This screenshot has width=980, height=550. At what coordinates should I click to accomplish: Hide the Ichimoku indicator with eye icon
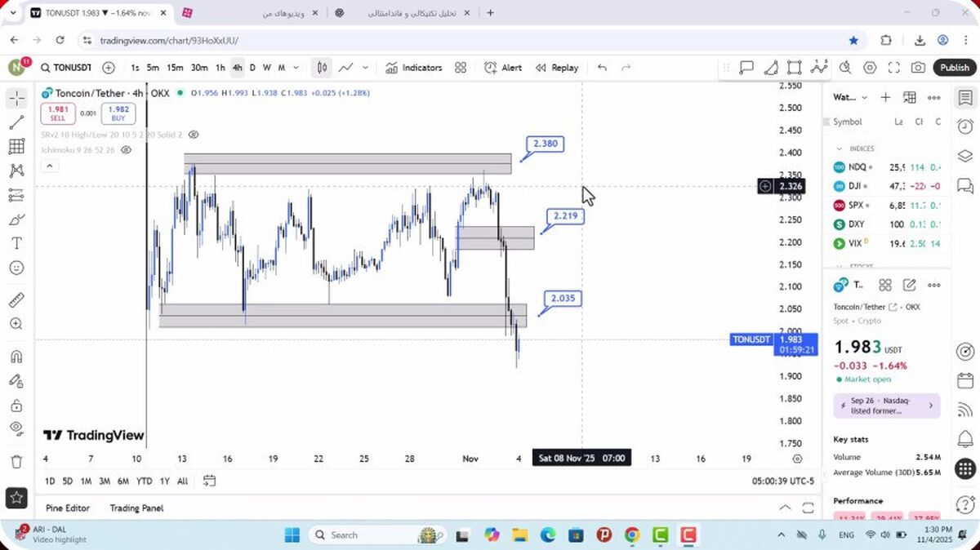(x=126, y=150)
